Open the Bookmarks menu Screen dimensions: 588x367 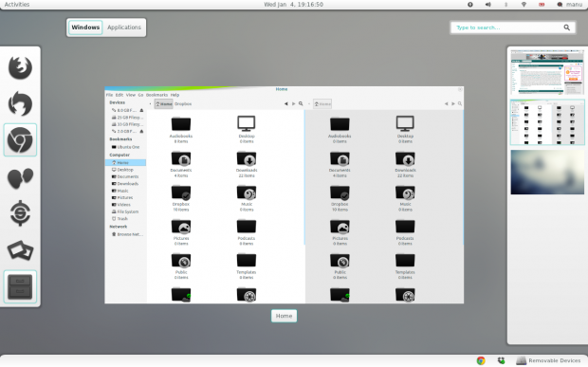pos(156,95)
